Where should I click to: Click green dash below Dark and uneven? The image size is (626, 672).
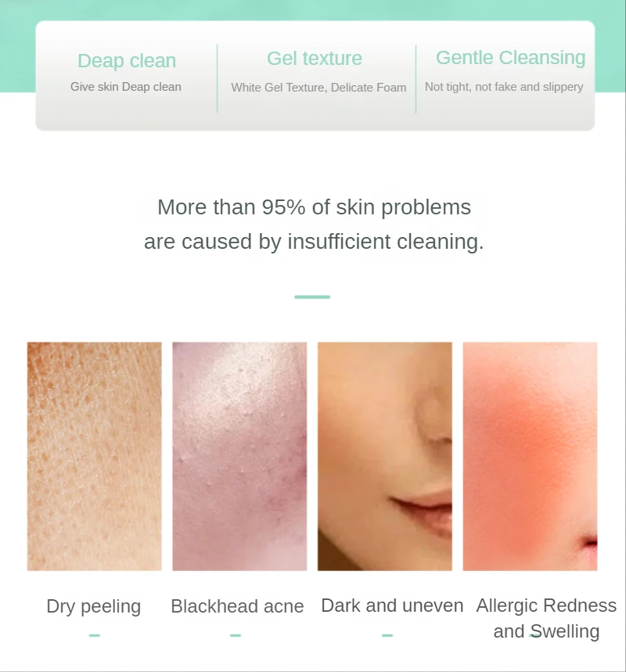pos(387,635)
